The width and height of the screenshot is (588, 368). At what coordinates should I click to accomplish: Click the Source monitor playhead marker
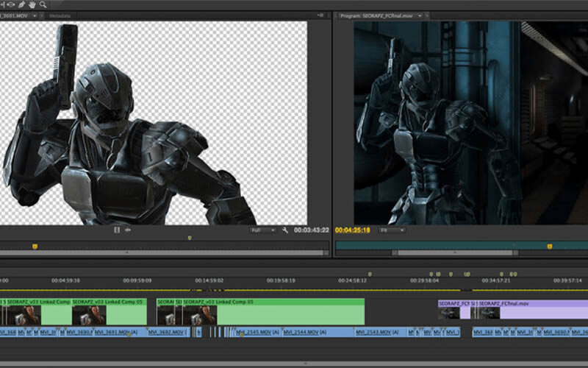(x=35, y=247)
